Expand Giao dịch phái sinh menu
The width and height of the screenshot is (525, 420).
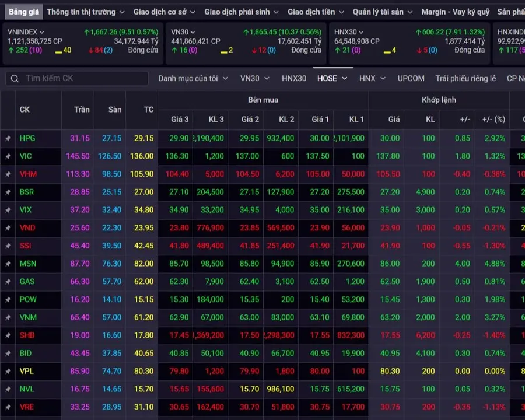click(242, 12)
